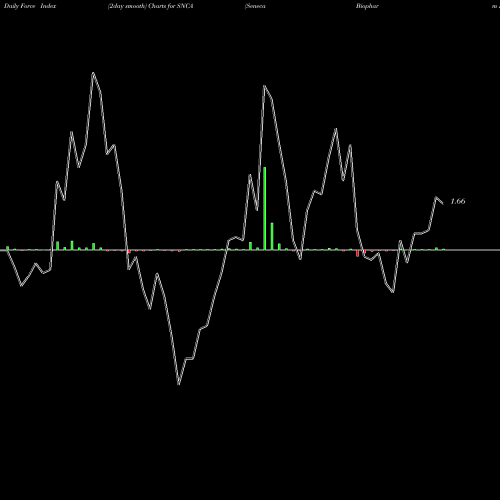
Task: Click the tallest green volume bar
Action: click(265, 208)
